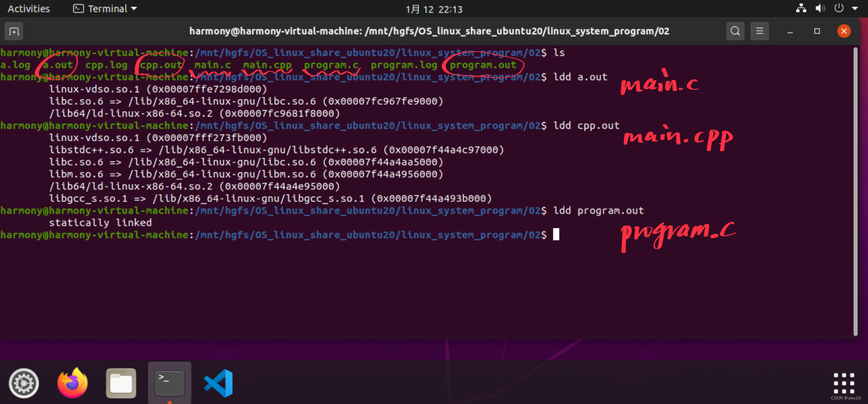Image resolution: width=868 pixels, height=404 pixels.
Task: Click linux-vdso.so.1 line with 0x00007fff273fb000
Action: (x=158, y=138)
